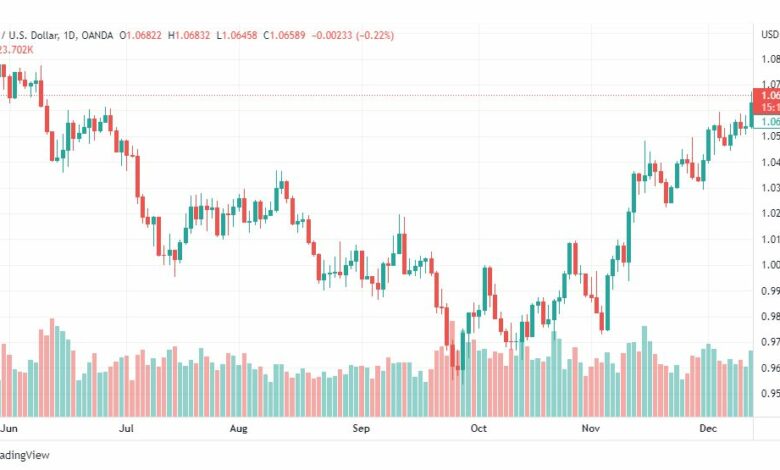Click the price change −0.00233 (−0.22%) text
The height and width of the screenshot is (470, 780).
pyautogui.click(x=353, y=35)
